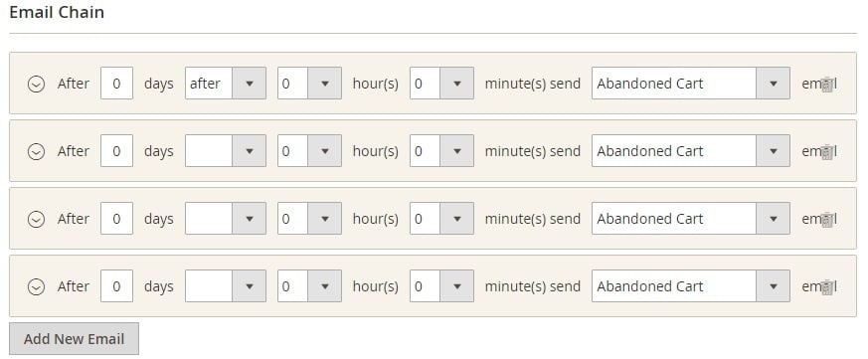Collapse the first email chain row
Image resolution: width=868 pixels, height=359 pixels.
(36, 84)
